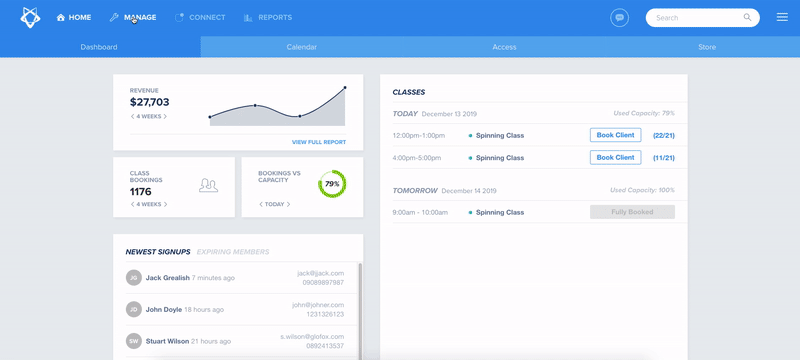Viewport: 800px width, 360px height.
Task: Click the Manage wrench icon
Action: [114, 17]
